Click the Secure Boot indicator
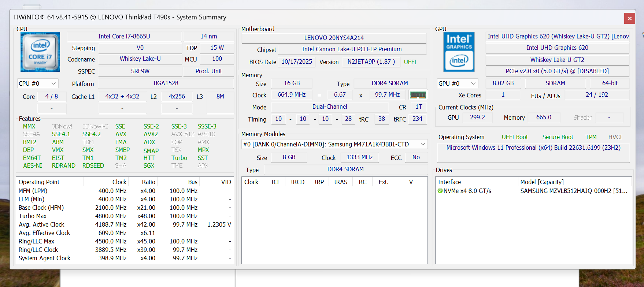Screen dimensions: 644x287 [558, 137]
